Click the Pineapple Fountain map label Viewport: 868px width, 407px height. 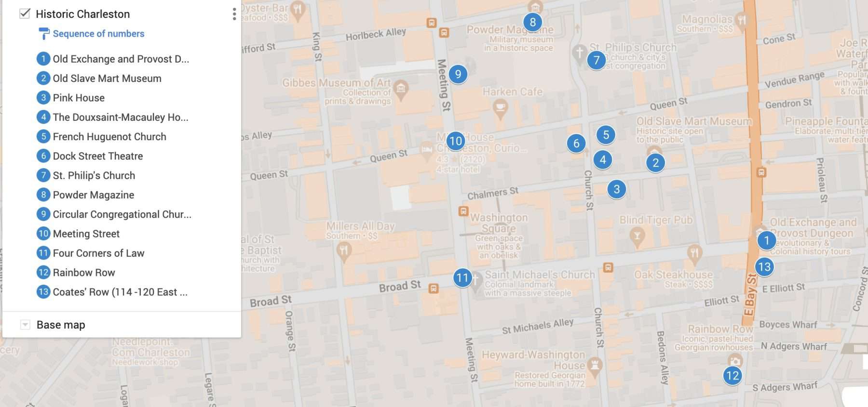coord(826,121)
